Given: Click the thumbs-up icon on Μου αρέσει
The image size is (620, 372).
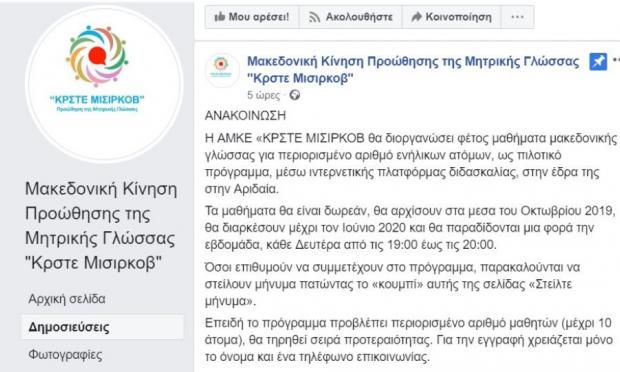Looking at the screenshot, I should [x=219, y=17].
